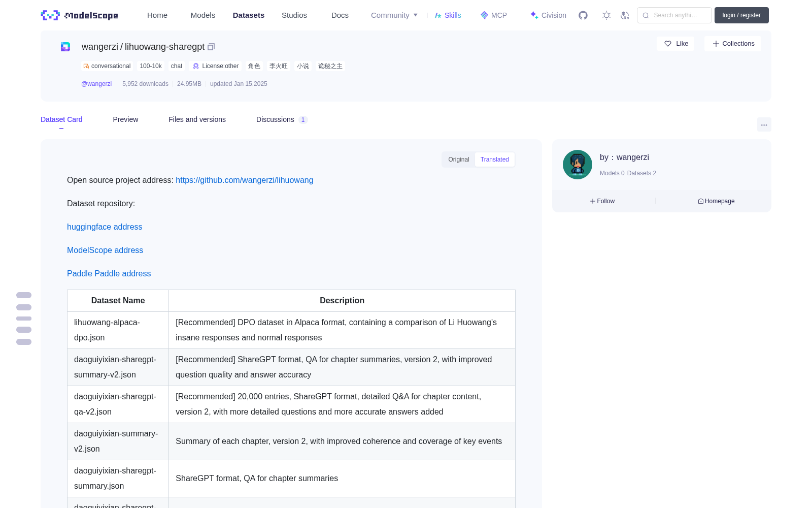
Task: Click the '24.95MB' size text
Action: (x=189, y=84)
